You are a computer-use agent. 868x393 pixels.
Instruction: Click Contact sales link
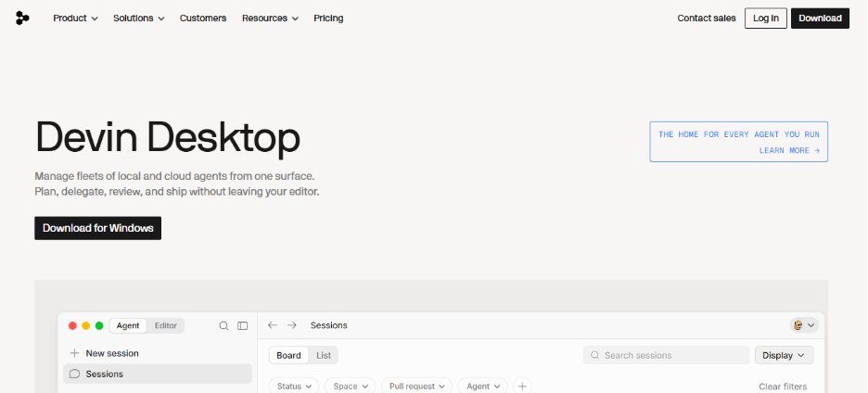point(707,19)
